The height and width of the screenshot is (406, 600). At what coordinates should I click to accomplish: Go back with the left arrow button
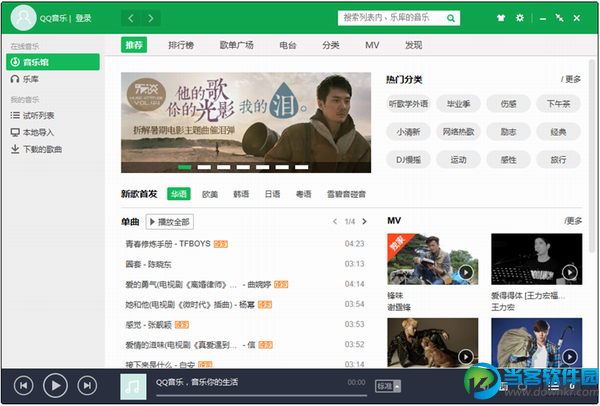tap(131, 18)
